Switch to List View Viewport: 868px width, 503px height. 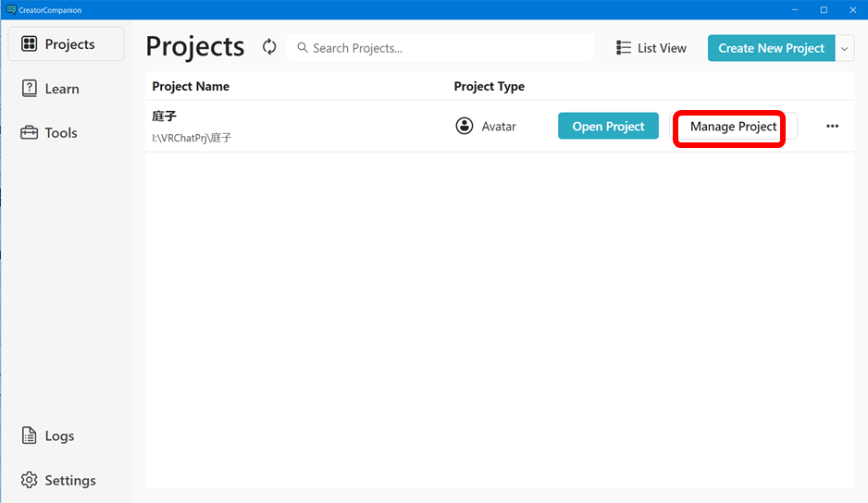[x=651, y=48]
